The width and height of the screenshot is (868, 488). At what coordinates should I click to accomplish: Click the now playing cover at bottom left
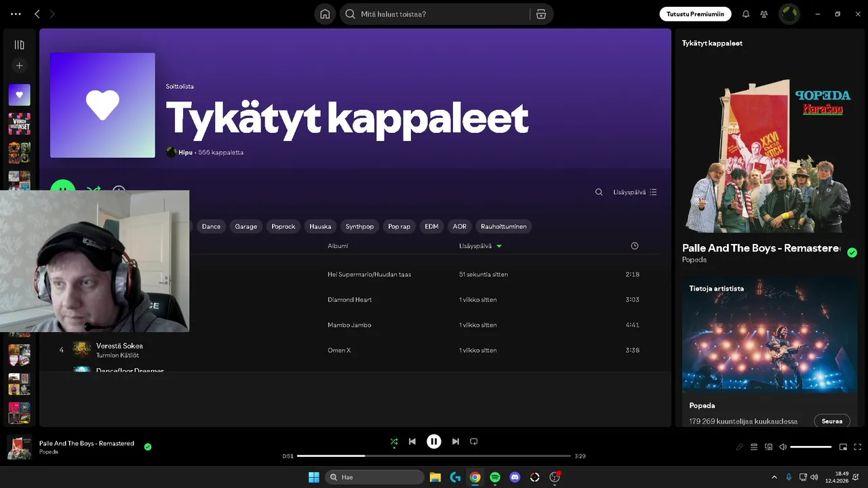coord(19,447)
